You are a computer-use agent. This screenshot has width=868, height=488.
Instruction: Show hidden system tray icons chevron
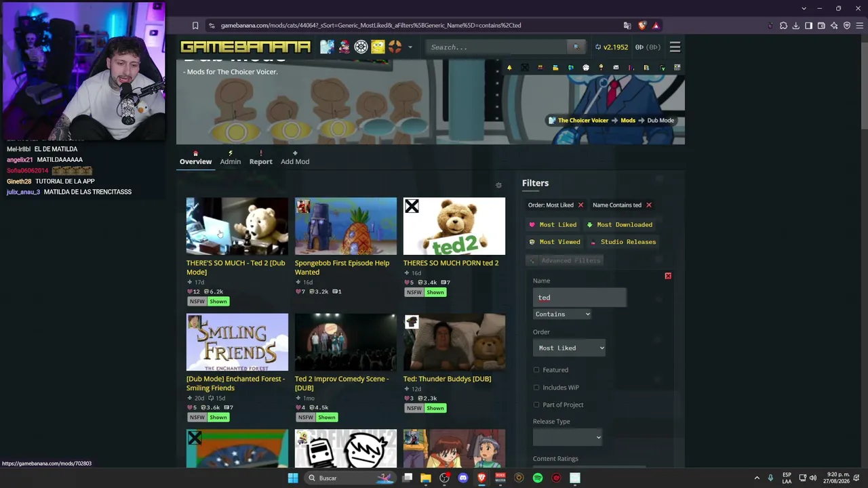click(757, 478)
